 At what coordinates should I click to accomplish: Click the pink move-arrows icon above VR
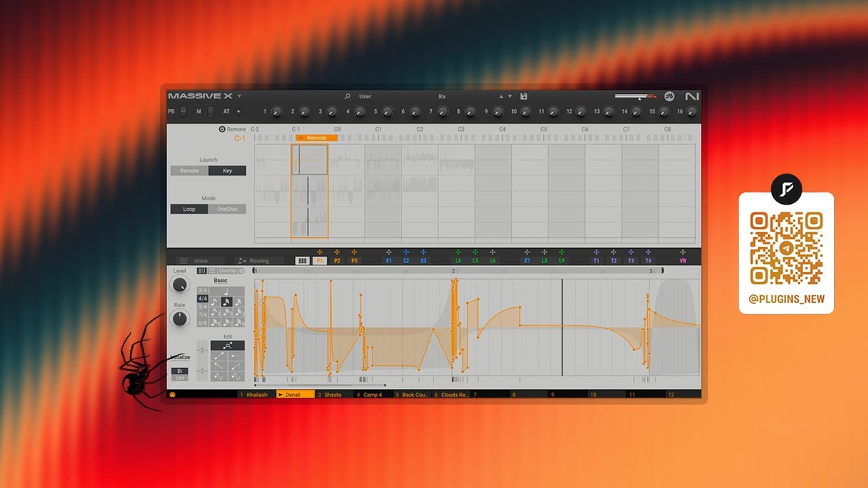coord(683,252)
